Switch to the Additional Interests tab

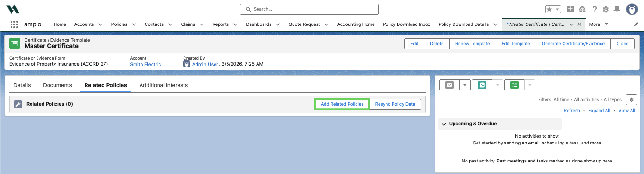click(x=164, y=85)
